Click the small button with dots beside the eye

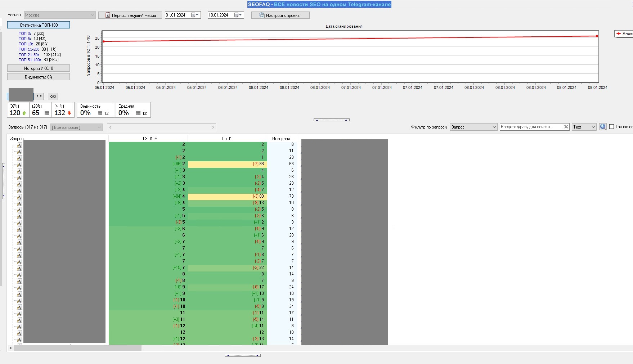(x=39, y=96)
